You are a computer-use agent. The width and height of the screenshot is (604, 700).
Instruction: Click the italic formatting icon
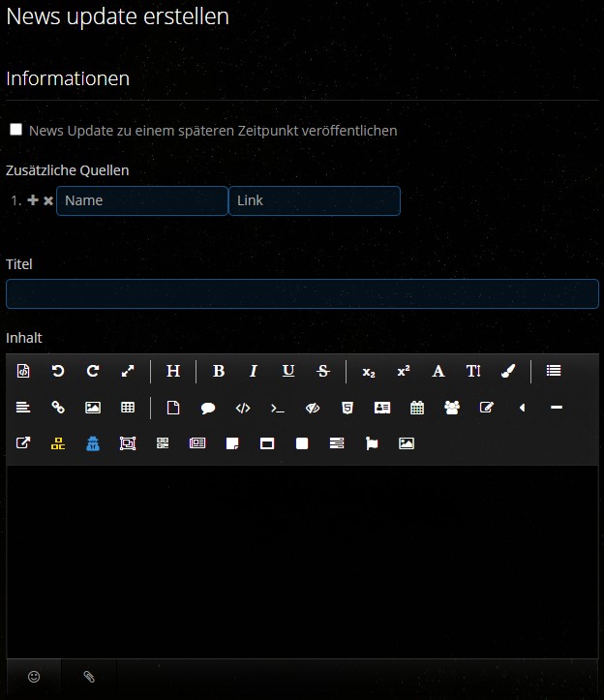coord(254,371)
